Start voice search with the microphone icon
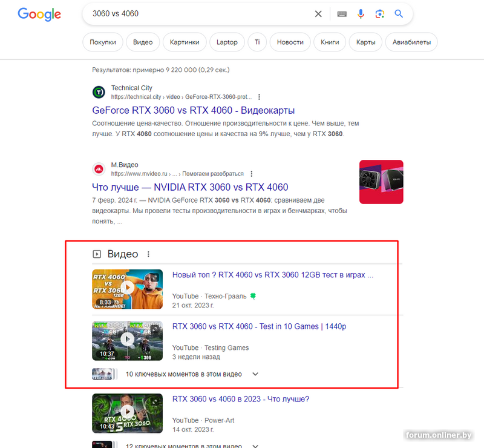Screen dimensions: 484x448 (x=361, y=14)
